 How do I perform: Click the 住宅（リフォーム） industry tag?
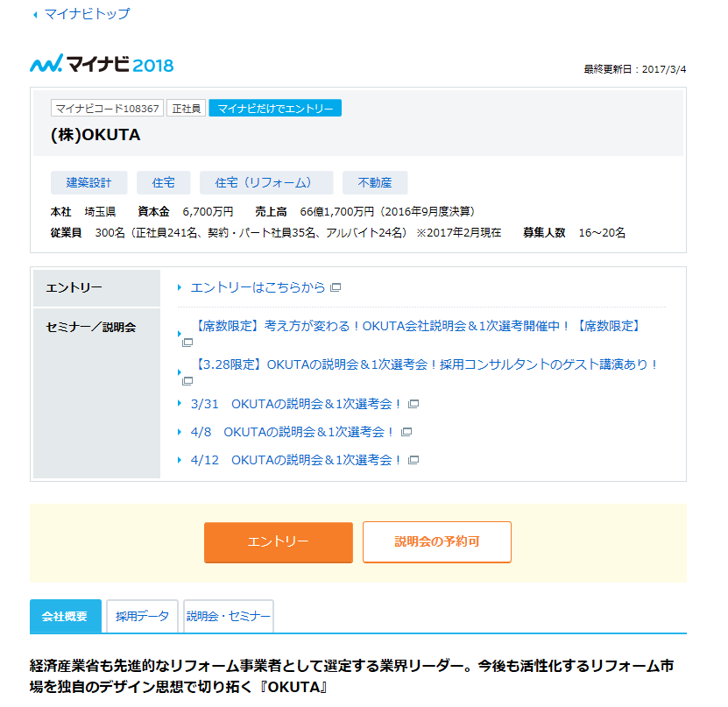tap(266, 183)
